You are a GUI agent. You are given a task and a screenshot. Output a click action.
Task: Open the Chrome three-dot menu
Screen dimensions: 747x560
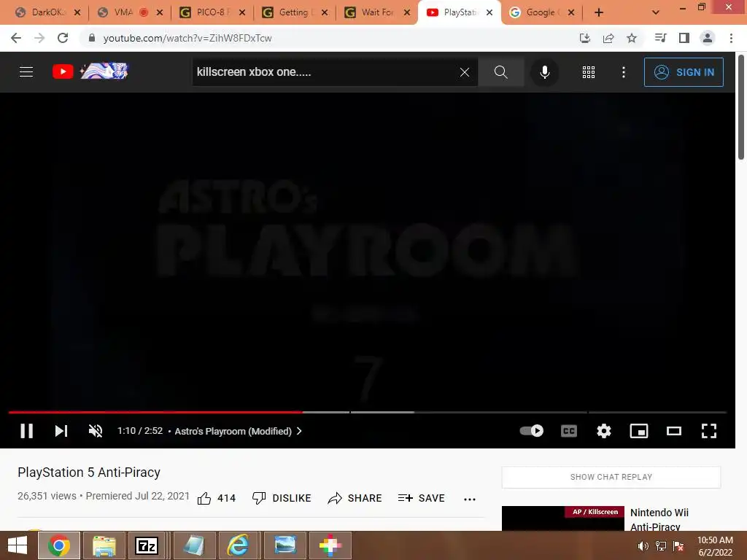(x=731, y=38)
